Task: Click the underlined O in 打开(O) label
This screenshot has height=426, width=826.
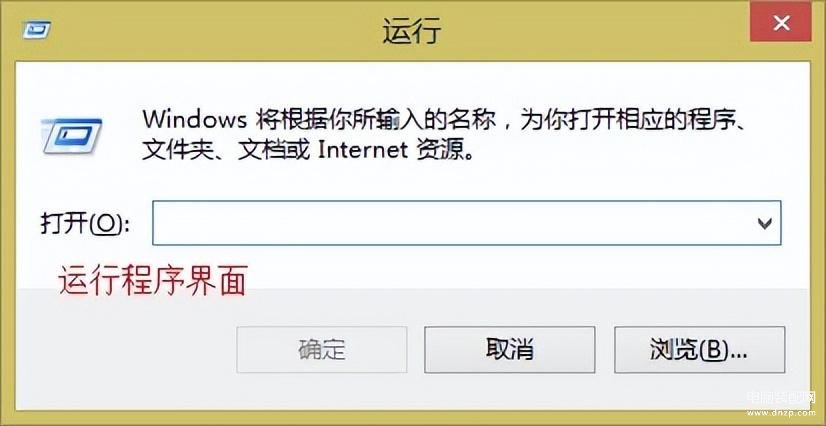Action: click(106, 225)
